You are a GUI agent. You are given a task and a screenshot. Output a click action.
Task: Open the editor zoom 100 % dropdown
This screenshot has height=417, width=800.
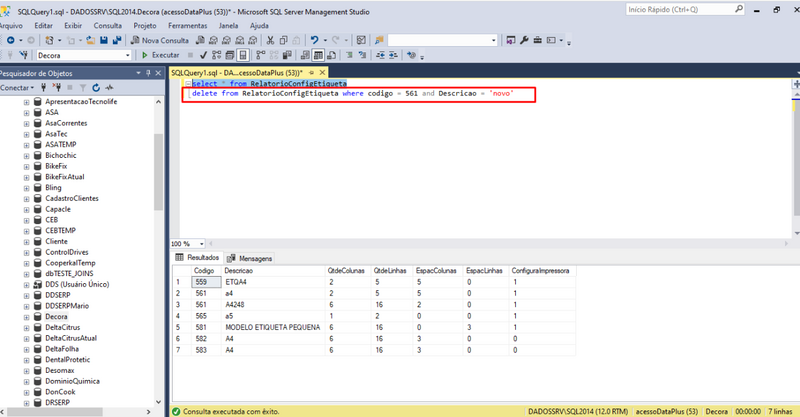tap(202, 244)
